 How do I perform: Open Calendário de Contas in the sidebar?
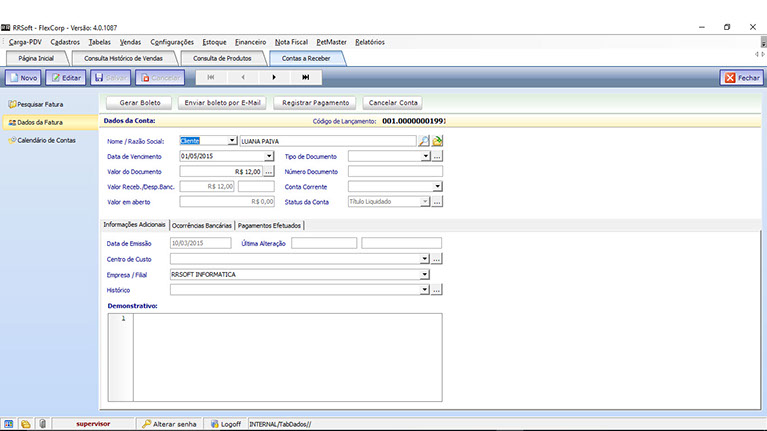[x=45, y=140]
